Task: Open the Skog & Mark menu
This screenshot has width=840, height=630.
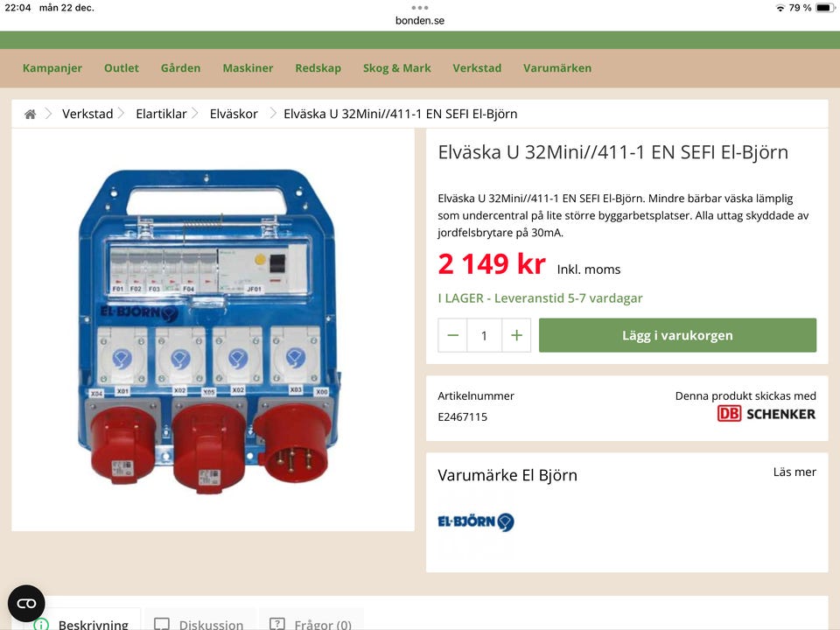Action: click(x=397, y=68)
